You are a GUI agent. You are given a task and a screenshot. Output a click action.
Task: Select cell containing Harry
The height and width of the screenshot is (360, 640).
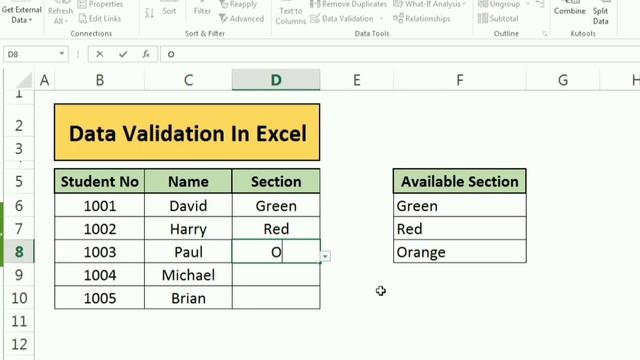(188, 229)
